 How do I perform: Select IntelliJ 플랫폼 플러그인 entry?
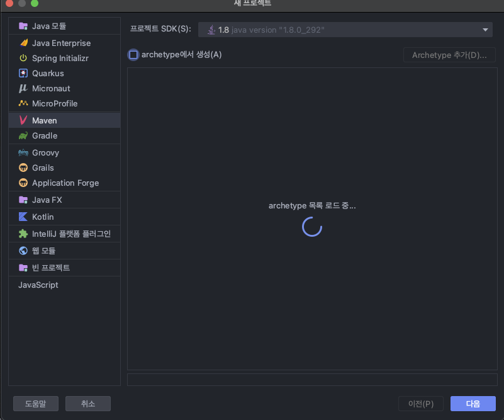[65, 234]
